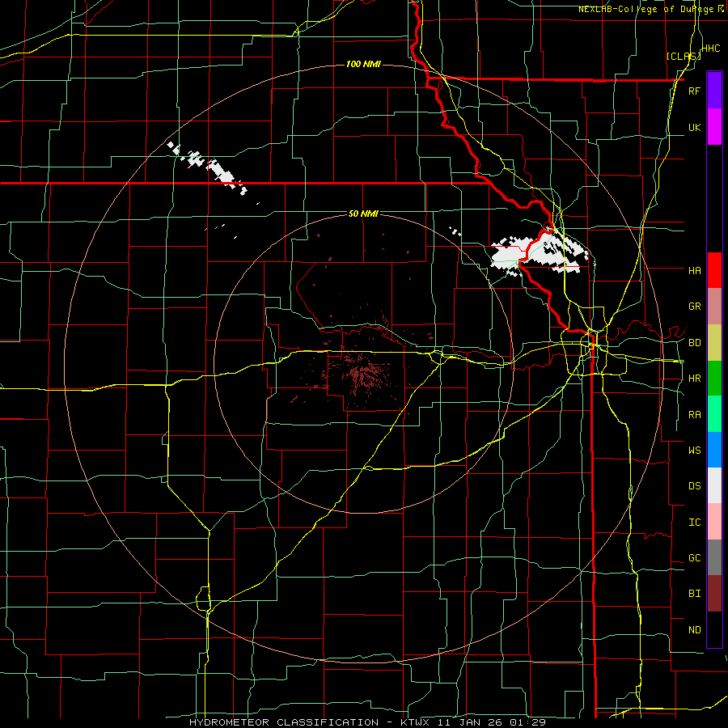Click the 50 NMI range ring label
The height and width of the screenshot is (728, 728).
[x=363, y=214]
